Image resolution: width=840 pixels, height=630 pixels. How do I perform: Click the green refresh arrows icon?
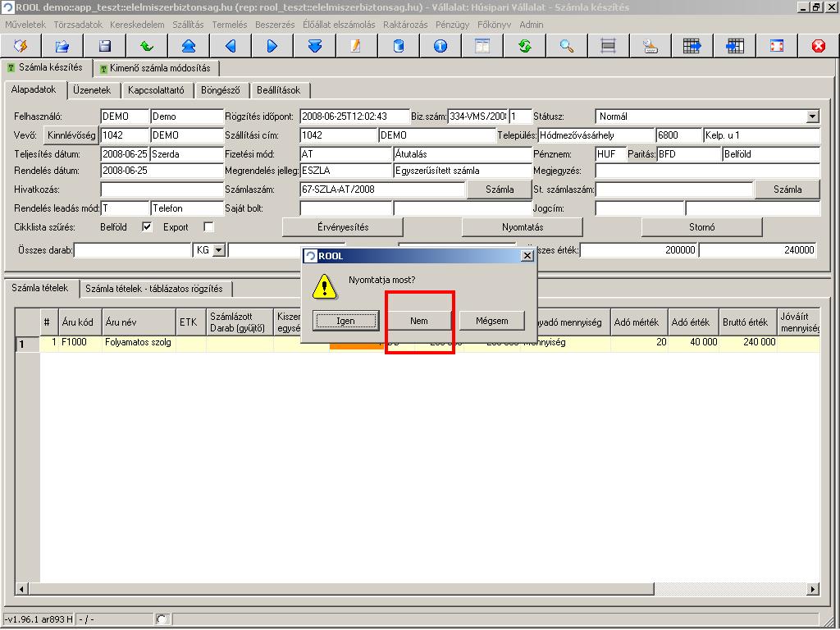[x=524, y=46]
